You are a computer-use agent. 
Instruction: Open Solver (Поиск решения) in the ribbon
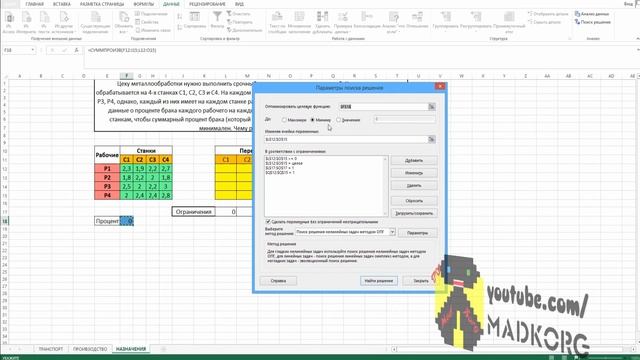593,22
